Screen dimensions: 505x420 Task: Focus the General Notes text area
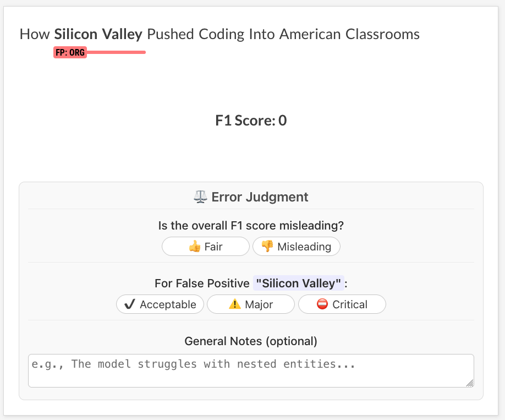(250, 370)
